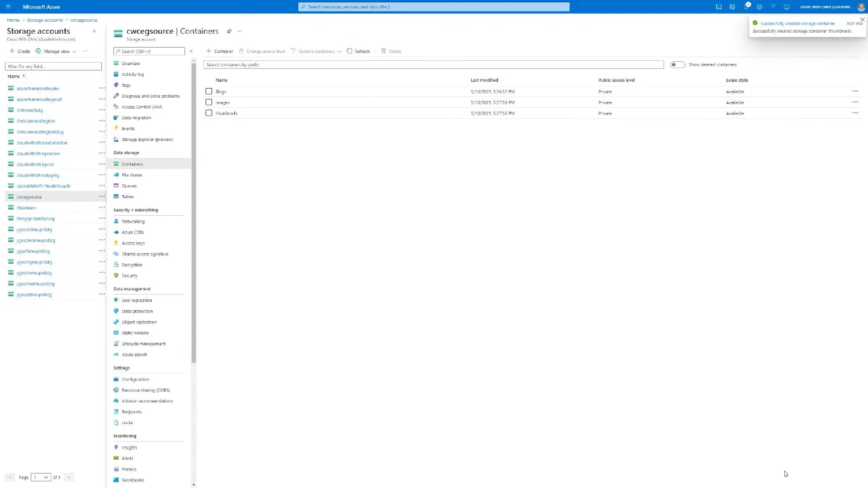Expand the Manage view dropdown

point(57,51)
